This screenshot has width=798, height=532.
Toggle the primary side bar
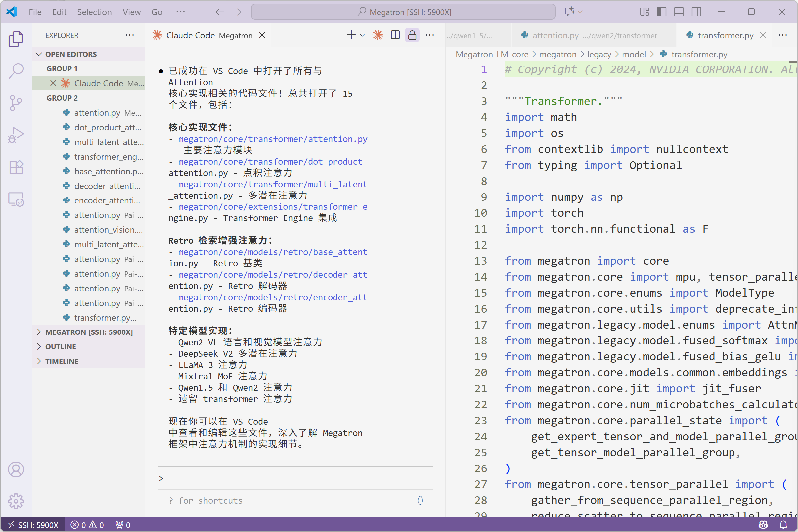662,12
